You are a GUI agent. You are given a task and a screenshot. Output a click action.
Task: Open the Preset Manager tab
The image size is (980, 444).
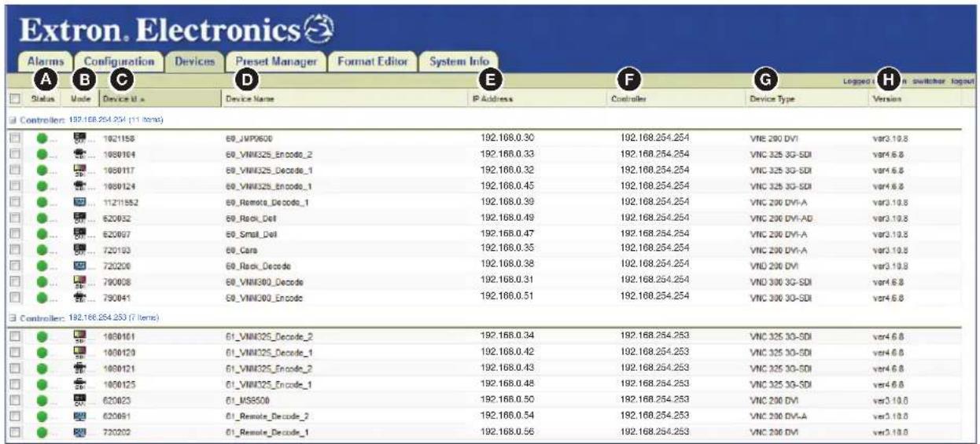tap(275, 62)
